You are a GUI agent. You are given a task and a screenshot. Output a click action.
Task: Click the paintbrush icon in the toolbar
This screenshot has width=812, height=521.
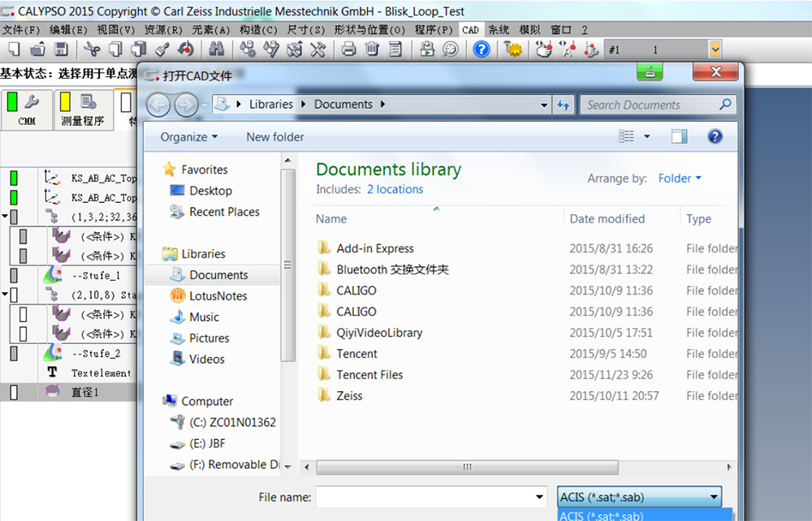[162, 50]
